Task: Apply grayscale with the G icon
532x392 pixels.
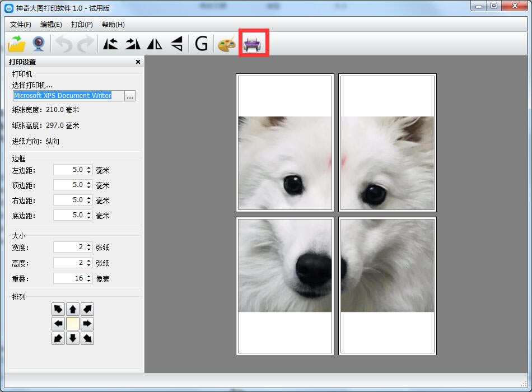Action: [201, 44]
